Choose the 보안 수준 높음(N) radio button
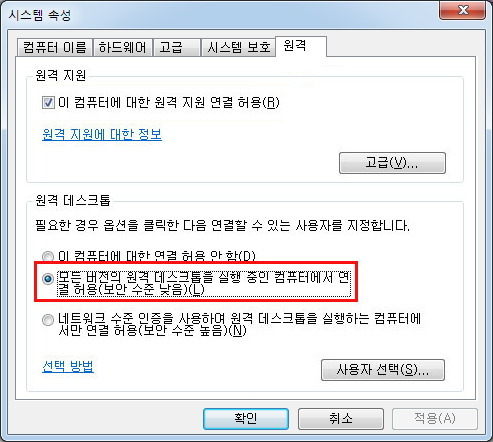 coord(48,320)
